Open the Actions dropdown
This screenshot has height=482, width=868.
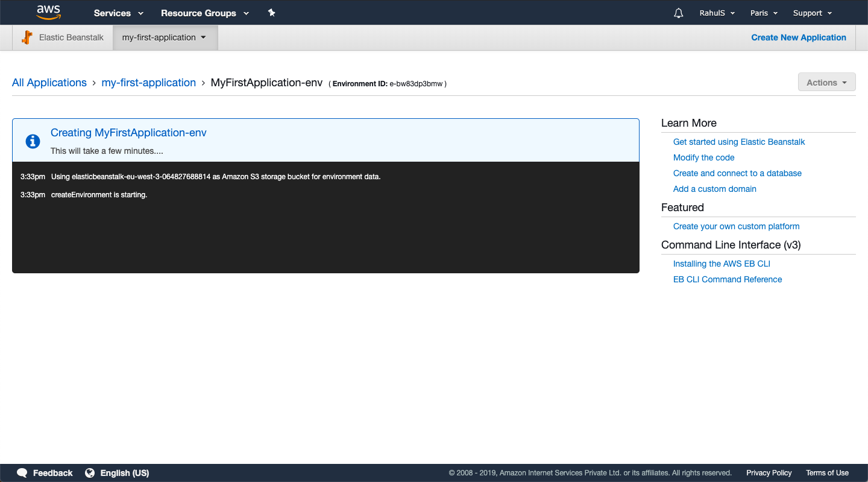[826, 82]
